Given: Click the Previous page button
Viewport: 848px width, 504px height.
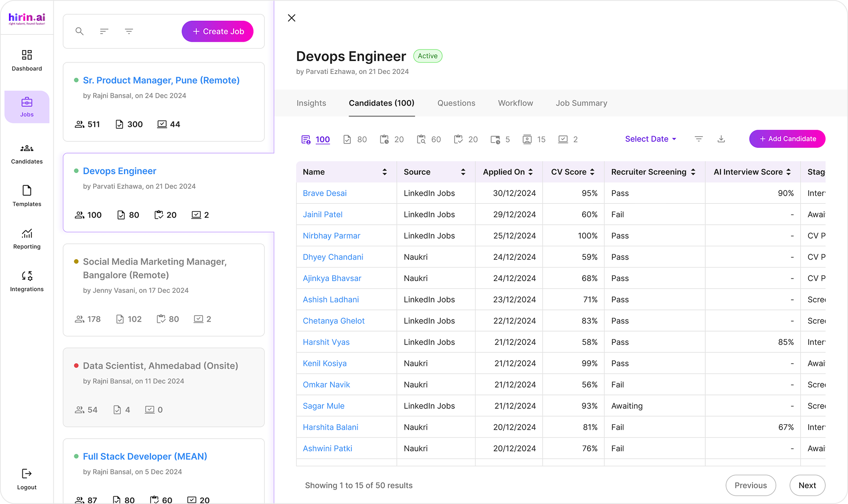Looking at the screenshot, I should 751,486.
